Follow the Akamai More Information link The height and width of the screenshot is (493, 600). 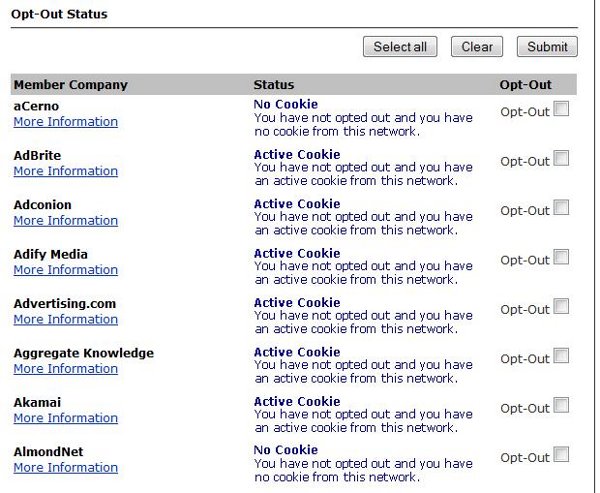tap(65, 418)
